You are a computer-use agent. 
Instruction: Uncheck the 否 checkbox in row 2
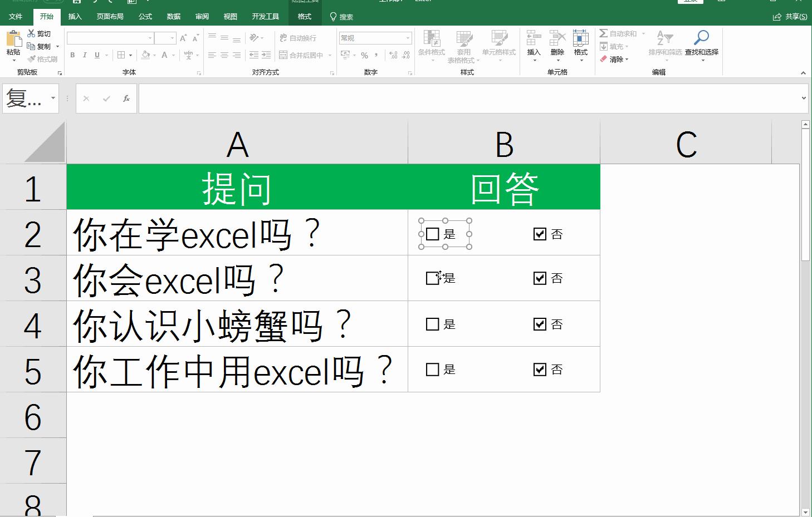(539, 234)
